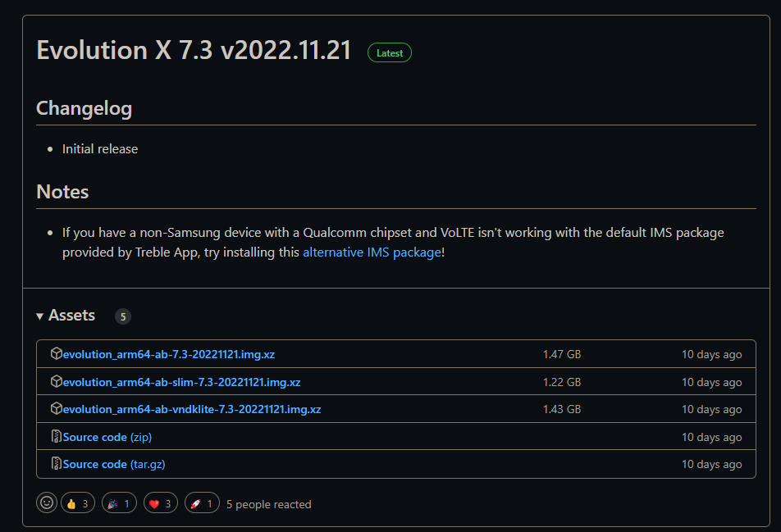Toggle the rocket reaction

202,503
